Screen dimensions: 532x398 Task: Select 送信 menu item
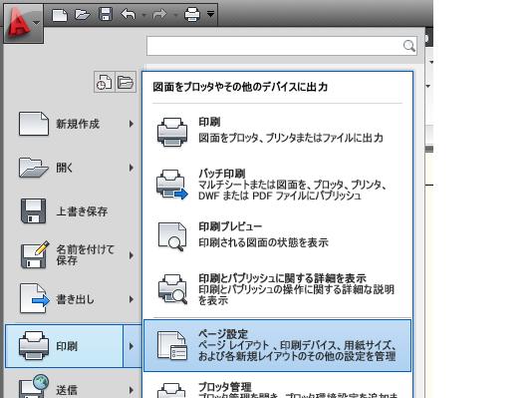pos(74,387)
